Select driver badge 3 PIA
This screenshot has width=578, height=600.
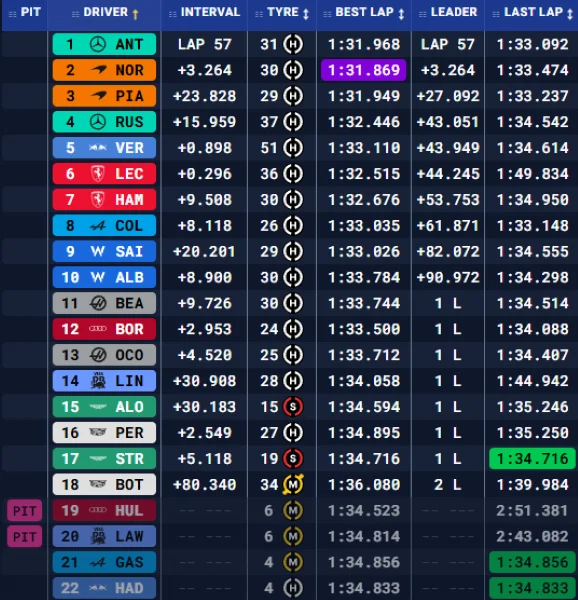(104, 96)
